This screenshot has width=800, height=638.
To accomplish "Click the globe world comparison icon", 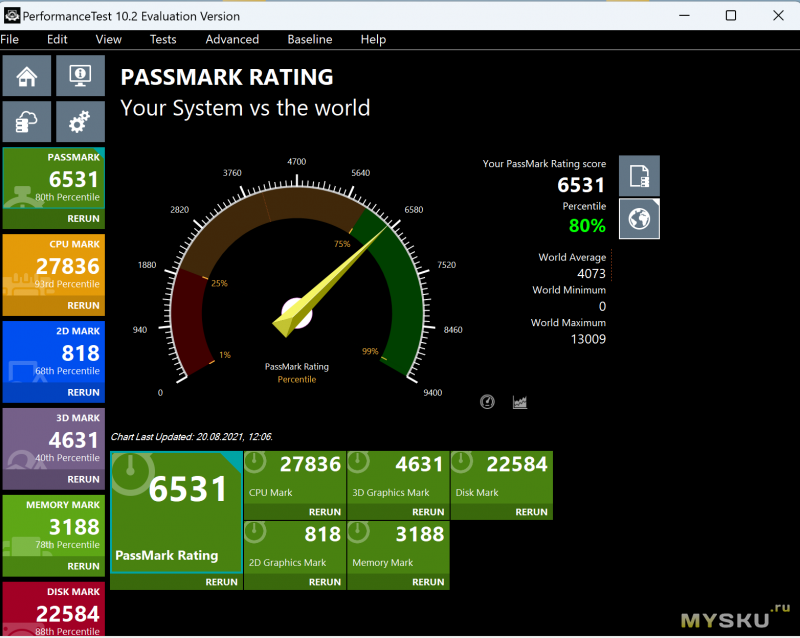I will point(639,218).
